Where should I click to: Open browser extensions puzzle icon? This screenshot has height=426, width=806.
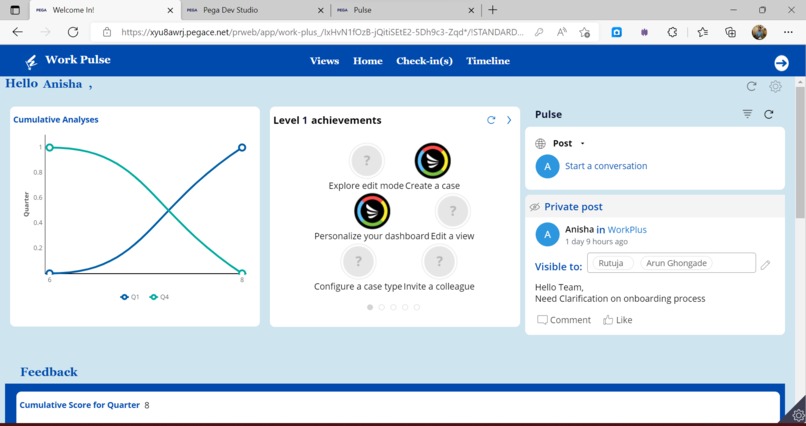(672, 32)
